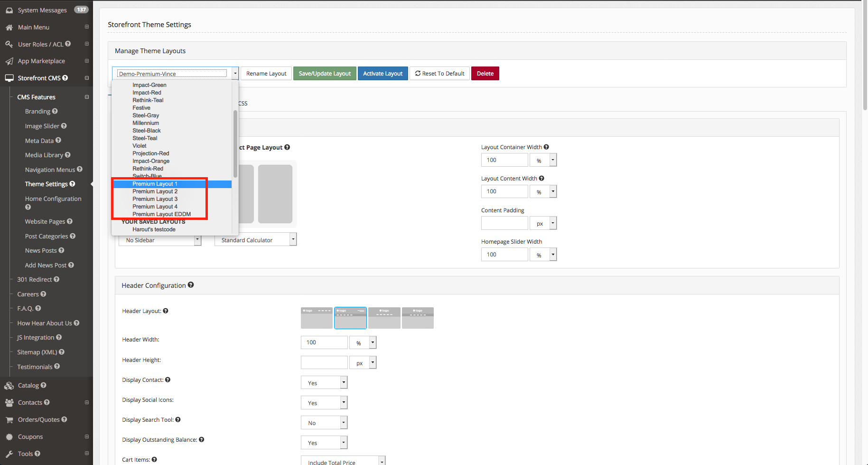Open the Standard Calculator dropdown
The width and height of the screenshot is (868, 465).
(x=256, y=239)
